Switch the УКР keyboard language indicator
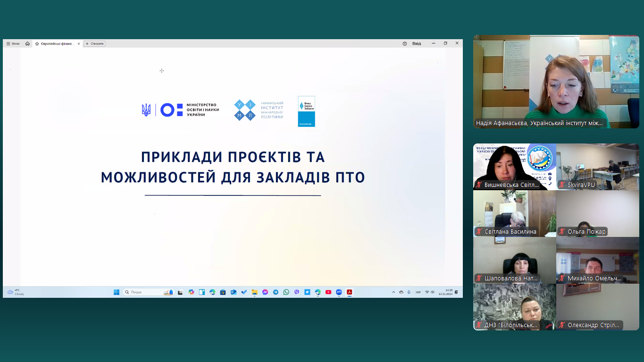This screenshot has height=362, width=644. [x=418, y=292]
